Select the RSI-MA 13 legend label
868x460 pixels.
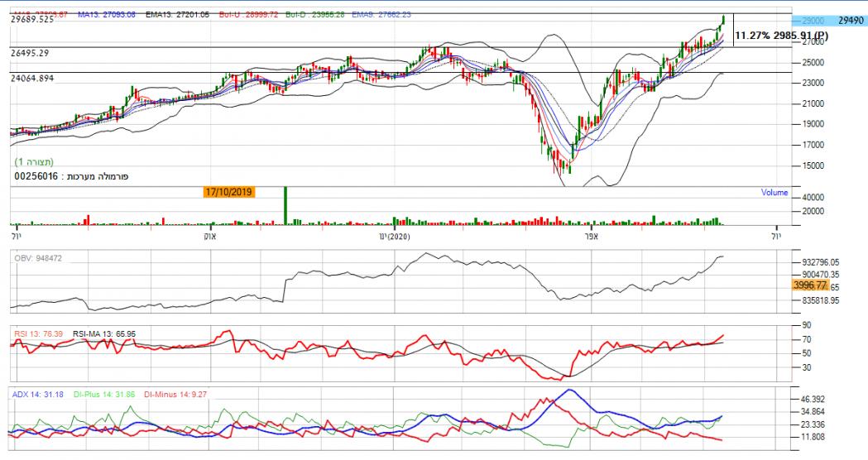coord(103,333)
